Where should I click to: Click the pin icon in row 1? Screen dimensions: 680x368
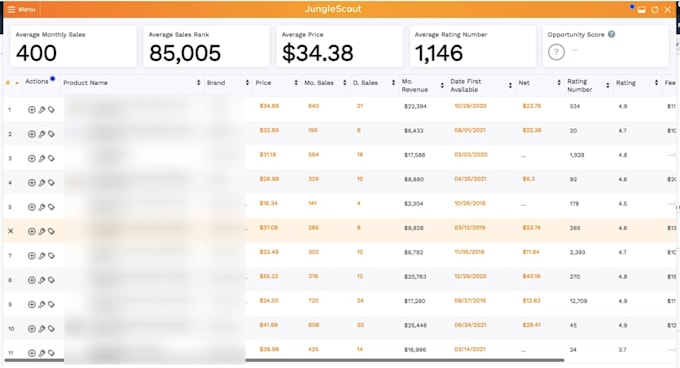(42, 110)
